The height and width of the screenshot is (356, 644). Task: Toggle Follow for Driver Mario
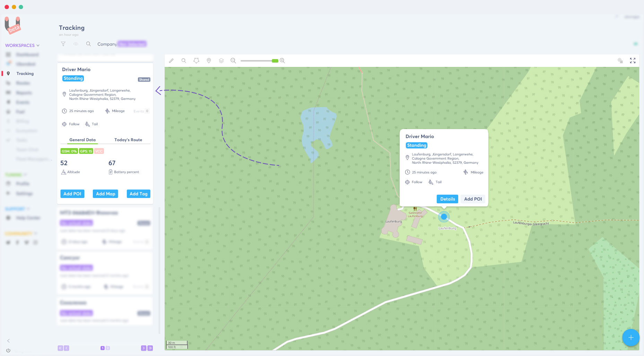(71, 124)
